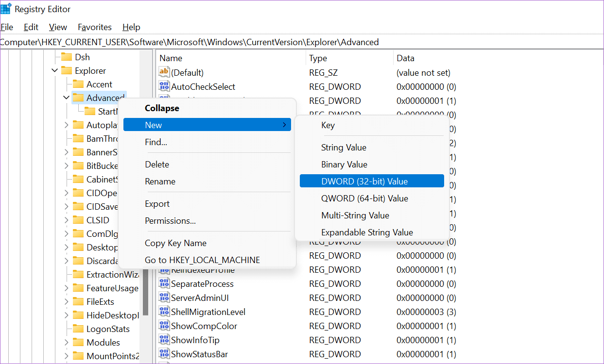Select the ComDlg32 tree item
This screenshot has width=604, height=364.
(102, 233)
